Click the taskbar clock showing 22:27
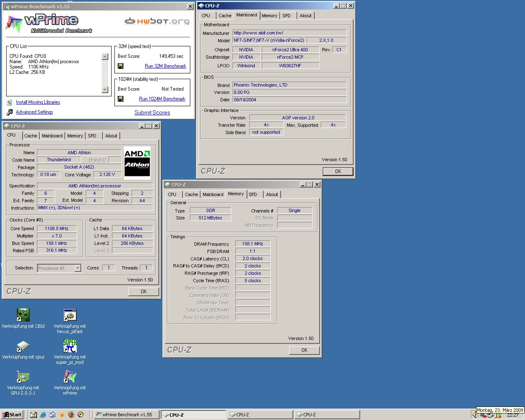Screen dimensions: 525x420 click(x=512, y=415)
